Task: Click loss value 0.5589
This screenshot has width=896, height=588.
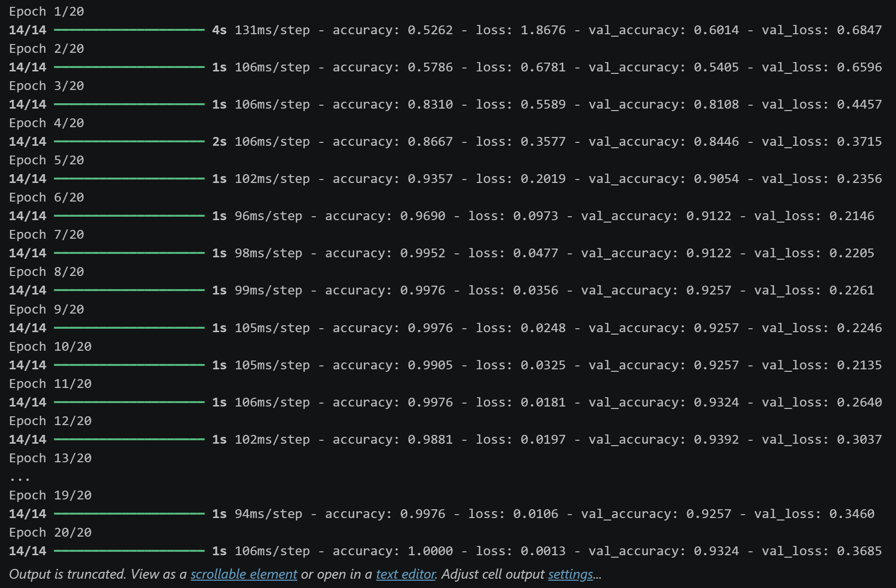Action: pyautogui.click(x=543, y=104)
